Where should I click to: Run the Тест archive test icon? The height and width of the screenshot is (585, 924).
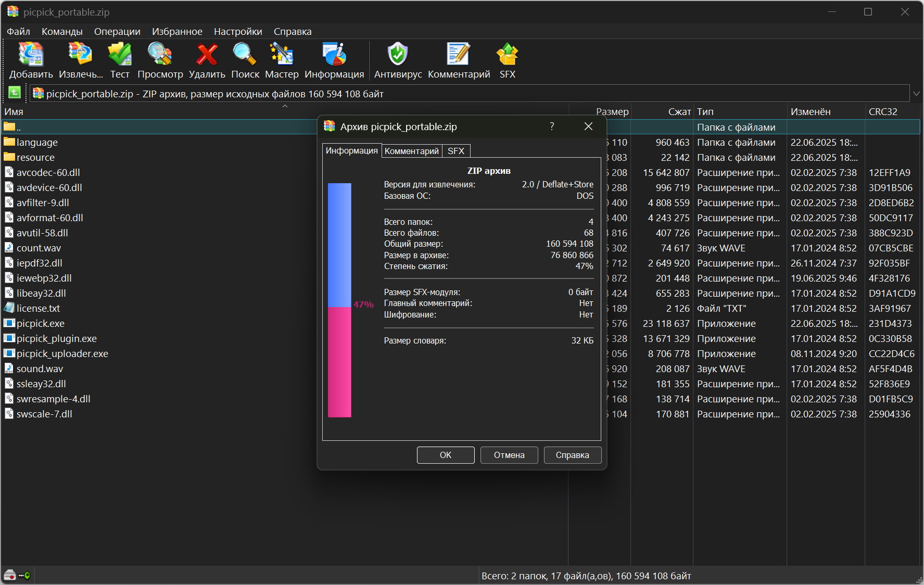click(x=120, y=54)
